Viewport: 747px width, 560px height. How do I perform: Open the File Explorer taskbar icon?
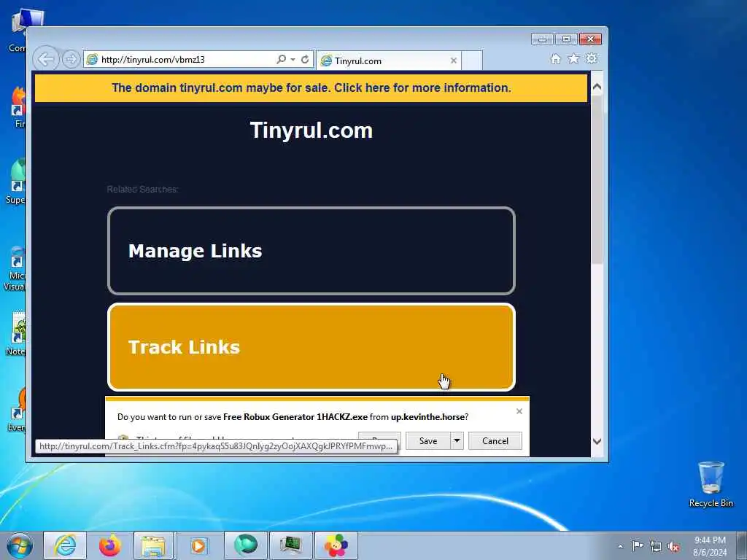(x=153, y=545)
